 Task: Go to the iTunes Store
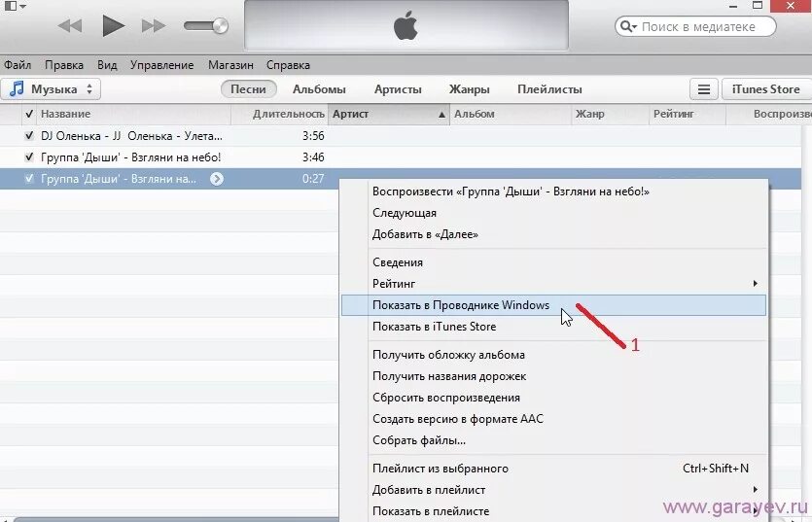coord(765,89)
